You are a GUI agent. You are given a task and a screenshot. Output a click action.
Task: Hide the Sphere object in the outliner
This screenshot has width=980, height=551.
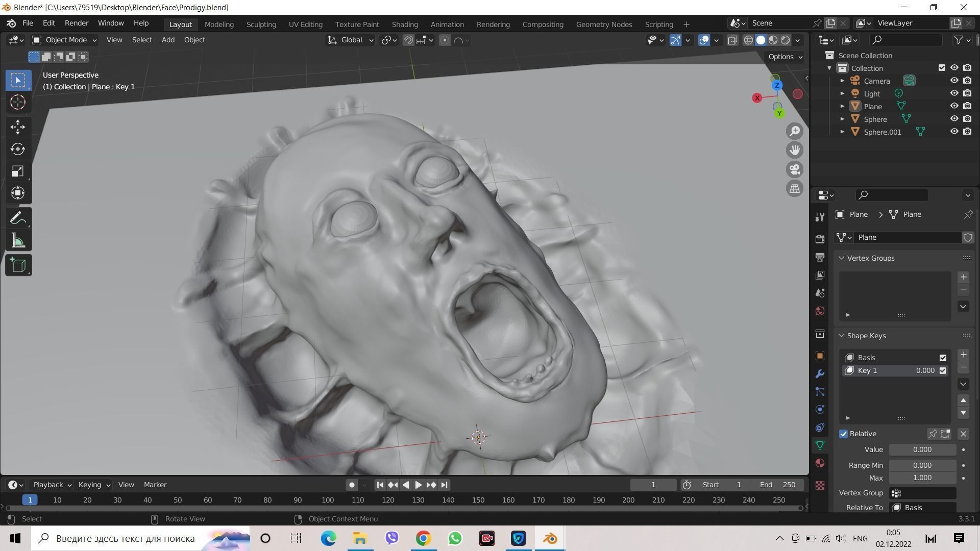(x=954, y=119)
